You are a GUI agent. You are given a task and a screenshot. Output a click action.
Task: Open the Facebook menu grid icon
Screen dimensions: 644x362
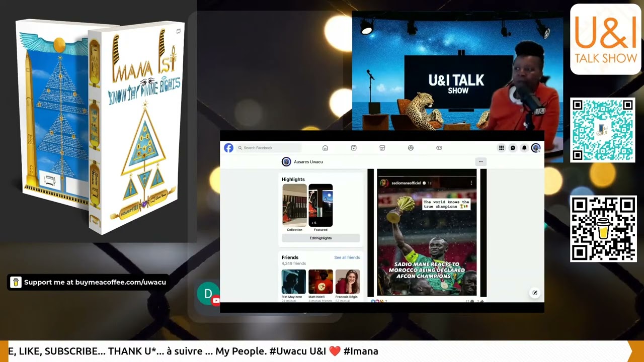click(x=501, y=148)
